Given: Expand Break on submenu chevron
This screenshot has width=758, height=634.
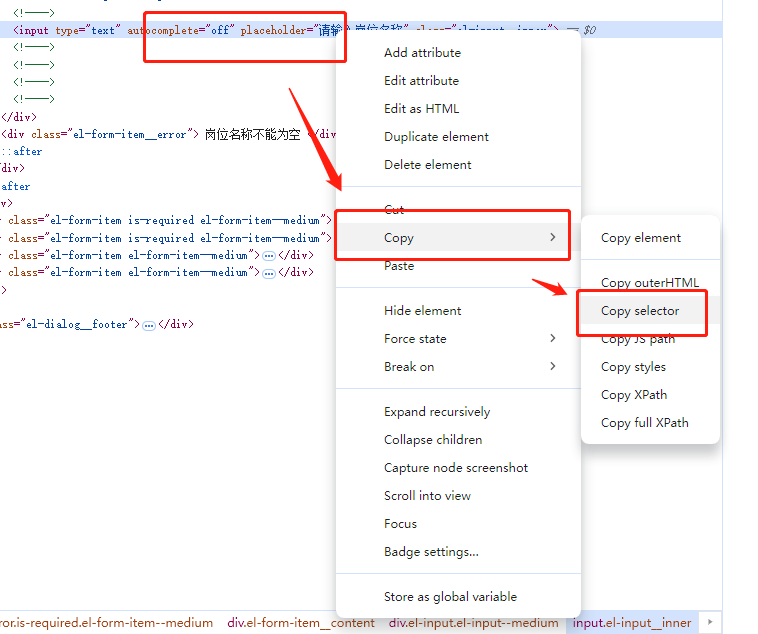Looking at the screenshot, I should 553,366.
